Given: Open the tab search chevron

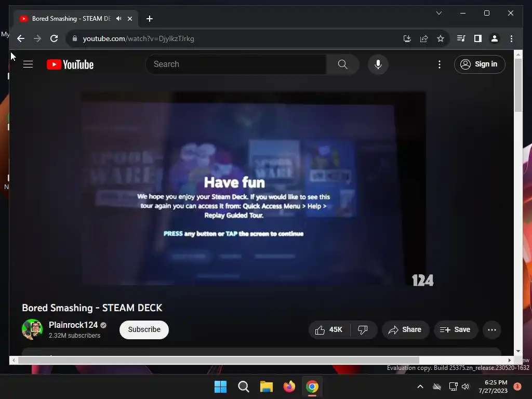Looking at the screenshot, I should pyautogui.click(x=438, y=13).
